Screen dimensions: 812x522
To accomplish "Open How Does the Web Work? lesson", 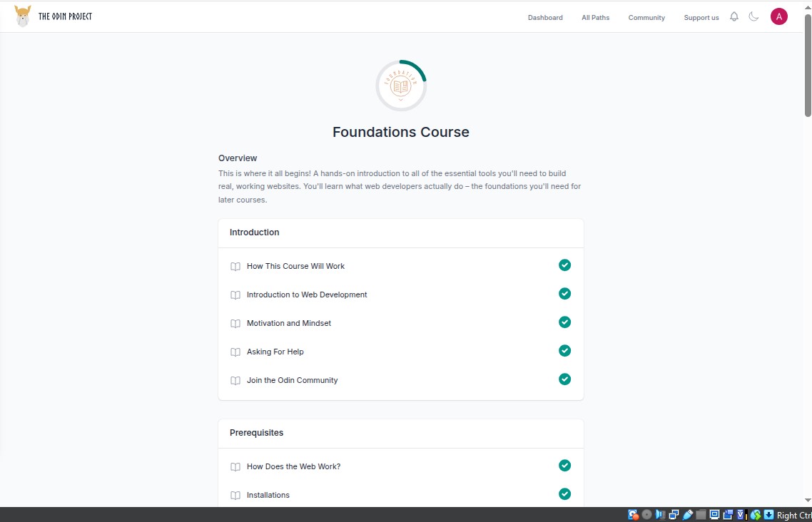I will click(294, 466).
